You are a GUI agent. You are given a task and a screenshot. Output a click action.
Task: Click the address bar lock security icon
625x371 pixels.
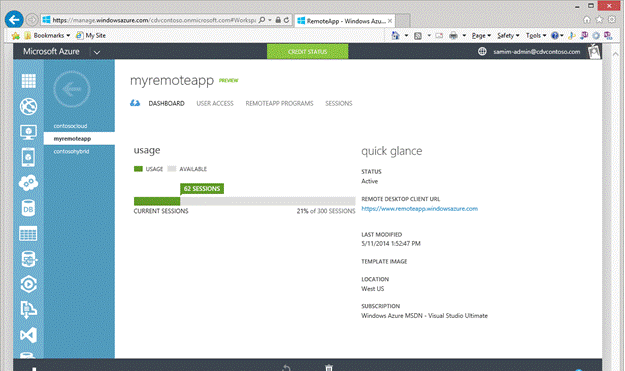click(x=278, y=20)
